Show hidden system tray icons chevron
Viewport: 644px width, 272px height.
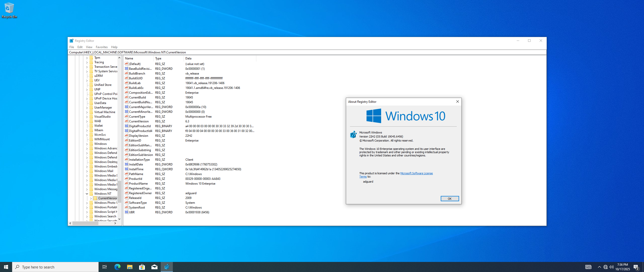point(599,267)
